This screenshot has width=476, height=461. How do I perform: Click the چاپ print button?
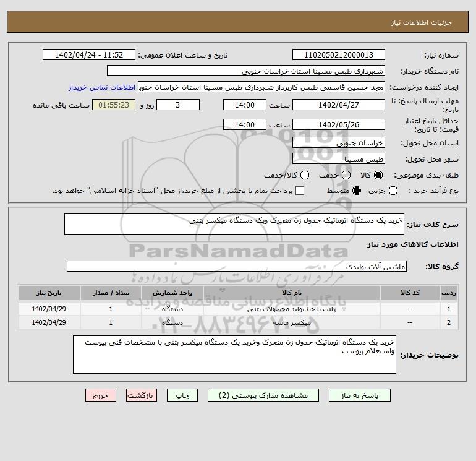click(182, 395)
